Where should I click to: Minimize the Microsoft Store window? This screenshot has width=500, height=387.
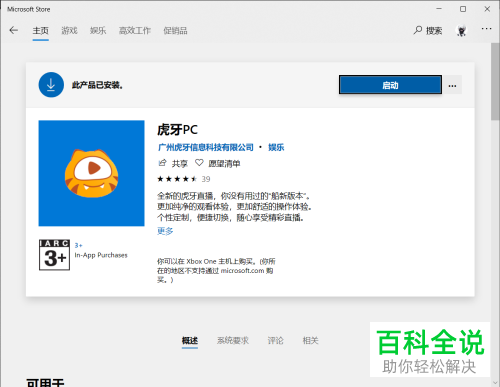tap(439, 9)
